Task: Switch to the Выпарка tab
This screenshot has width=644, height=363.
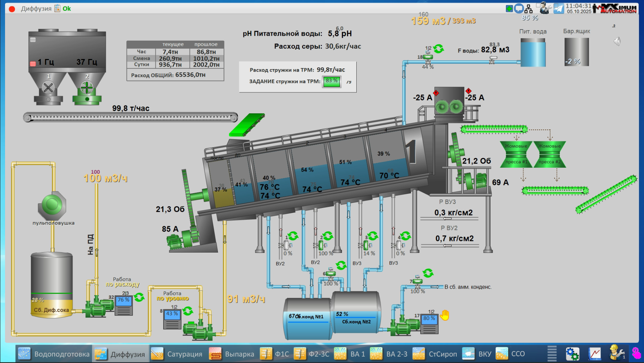Action: (x=232, y=354)
